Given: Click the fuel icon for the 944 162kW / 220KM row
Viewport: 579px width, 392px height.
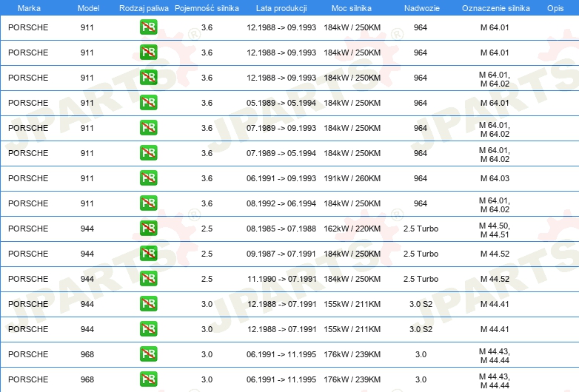Looking at the screenshot, I should click(148, 229).
